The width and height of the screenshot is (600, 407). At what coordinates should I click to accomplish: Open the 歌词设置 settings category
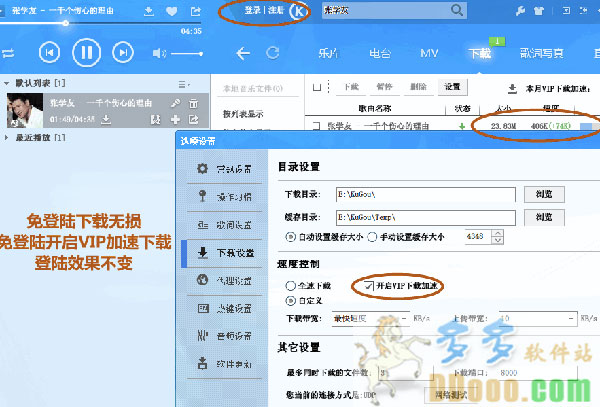pos(225,225)
